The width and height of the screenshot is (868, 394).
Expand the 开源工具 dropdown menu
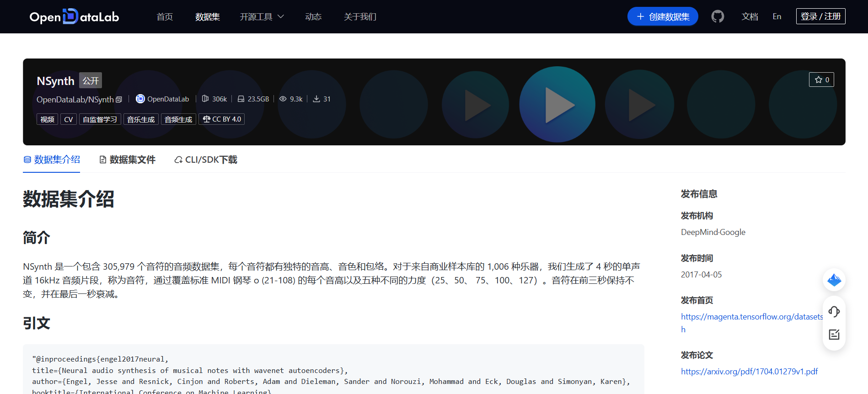pyautogui.click(x=262, y=16)
